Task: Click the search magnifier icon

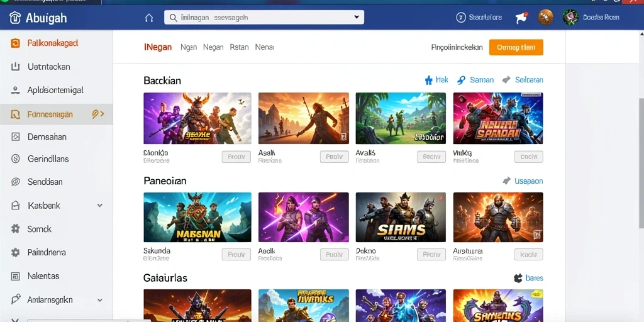Action: point(174,18)
